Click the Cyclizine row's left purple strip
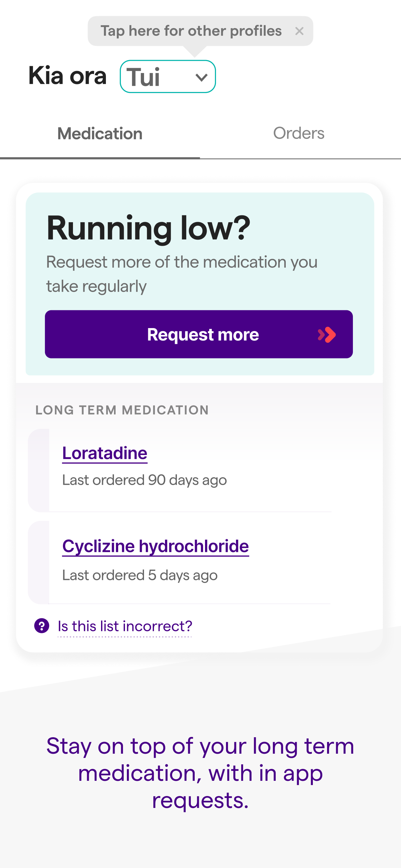 [39, 563]
